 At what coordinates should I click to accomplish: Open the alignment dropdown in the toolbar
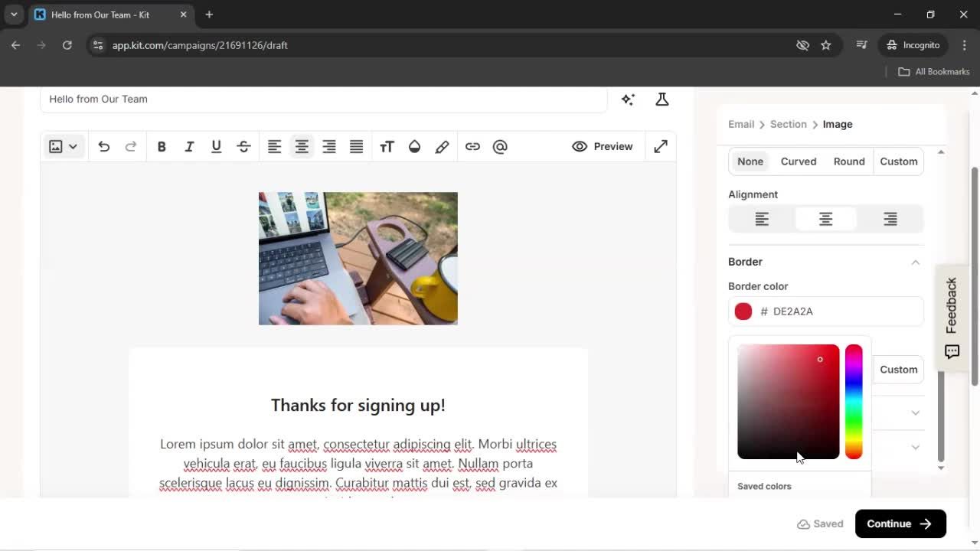tap(302, 146)
